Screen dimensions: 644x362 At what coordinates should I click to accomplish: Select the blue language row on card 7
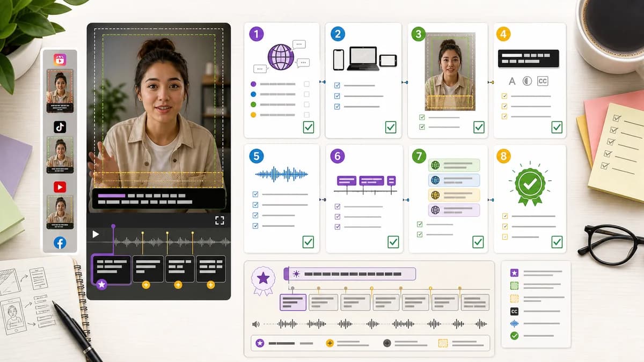[x=454, y=180]
